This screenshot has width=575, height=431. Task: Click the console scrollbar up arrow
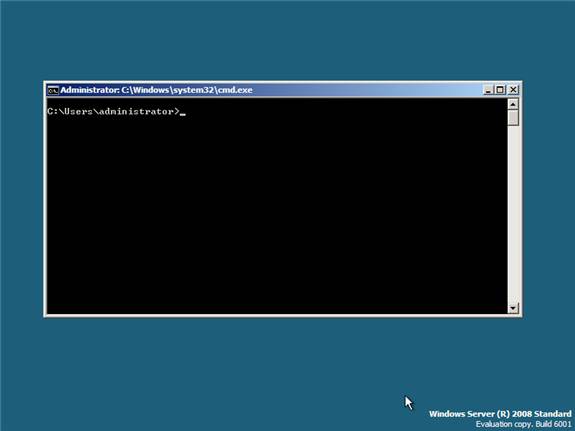(513, 104)
